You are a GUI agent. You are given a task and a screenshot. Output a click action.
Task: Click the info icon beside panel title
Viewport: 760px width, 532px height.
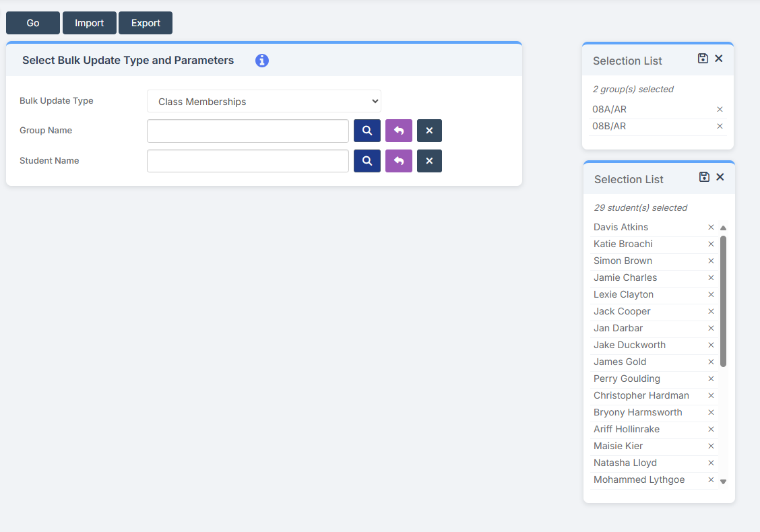262,61
